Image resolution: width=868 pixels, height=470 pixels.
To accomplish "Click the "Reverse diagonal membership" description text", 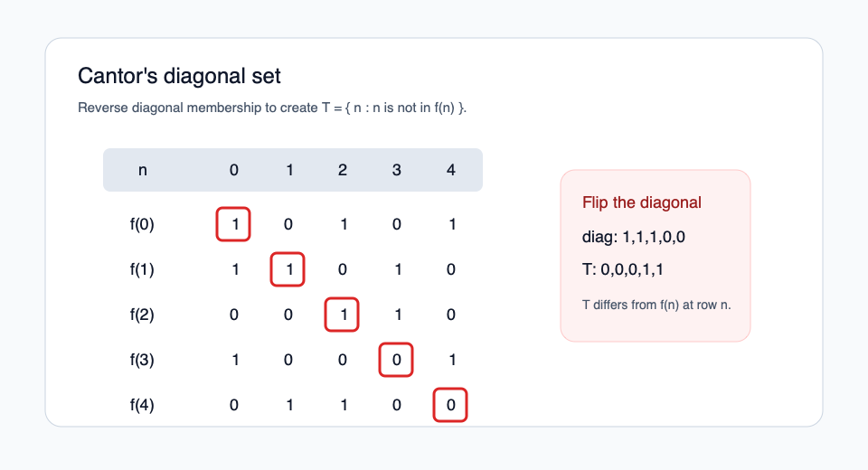I will point(272,108).
